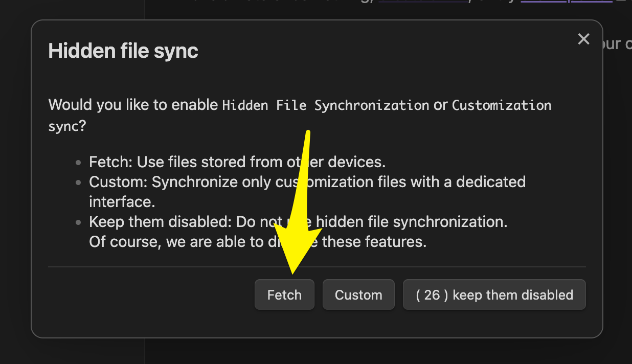632x364 pixels.
Task: Dismiss the Hidden file sync dialog
Action: pyautogui.click(x=583, y=39)
